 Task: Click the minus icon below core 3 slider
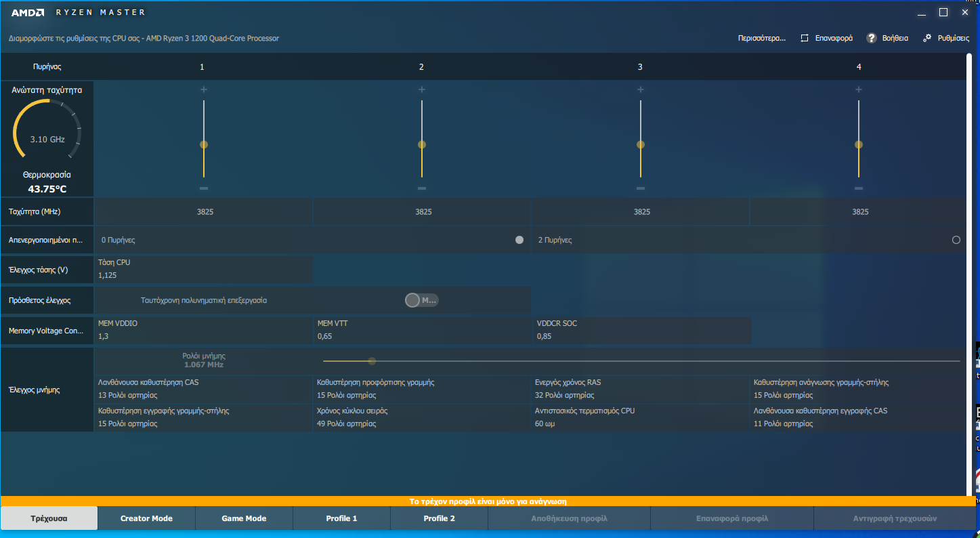coord(640,188)
